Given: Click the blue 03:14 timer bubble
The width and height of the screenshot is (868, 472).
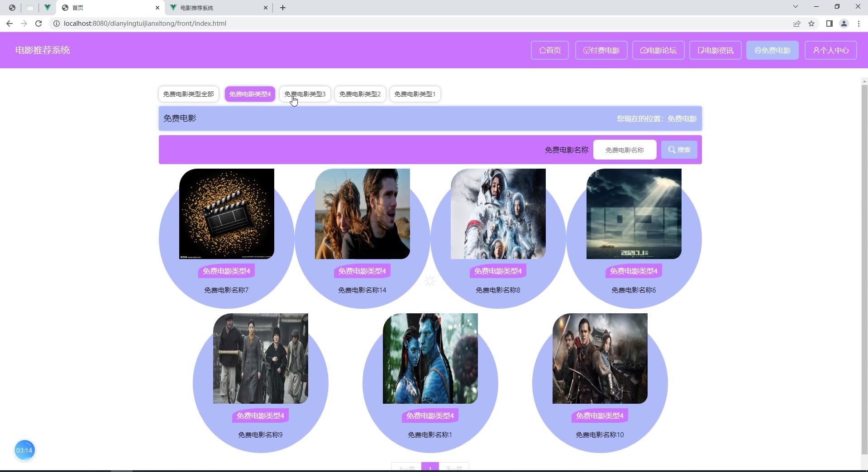Looking at the screenshot, I should point(24,450).
